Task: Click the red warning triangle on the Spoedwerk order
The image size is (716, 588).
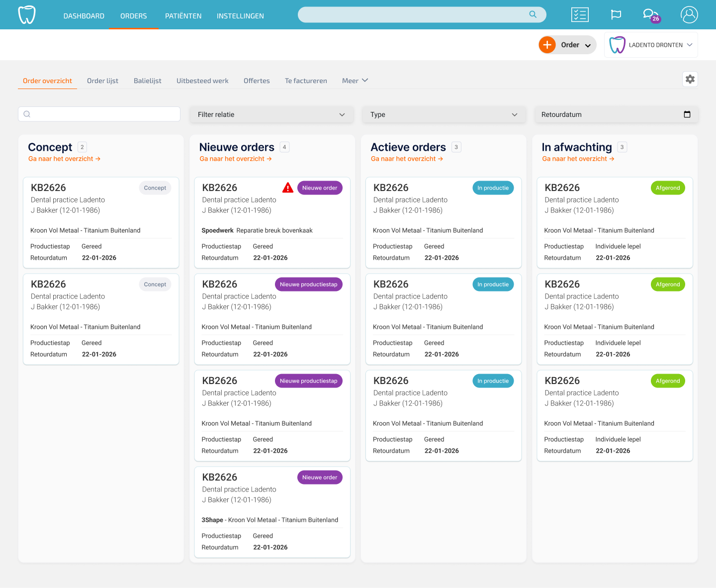Action: [288, 188]
